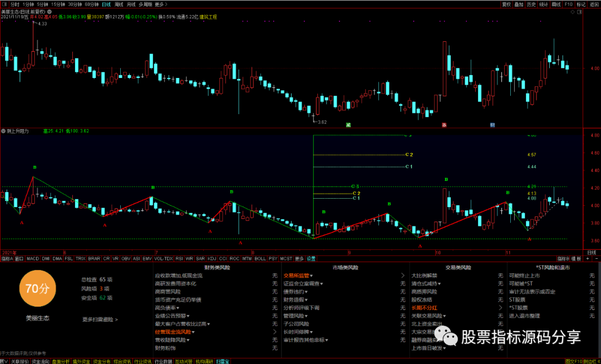Image resolution: width=601 pixels, height=364 pixels.
Task: Open the 历史 history button
Action: pyautogui.click(x=531, y=4)
